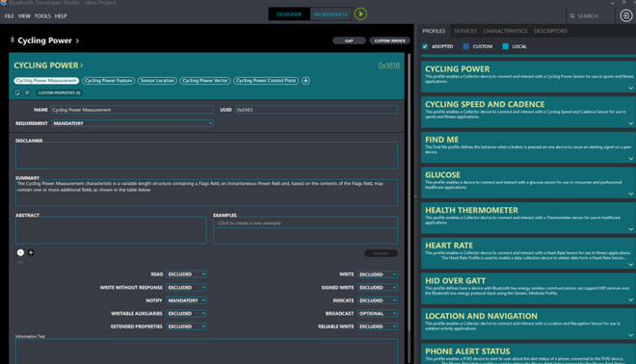636x364 pixels.
Task: Click the UUID input field
Action: click(316, 110)
